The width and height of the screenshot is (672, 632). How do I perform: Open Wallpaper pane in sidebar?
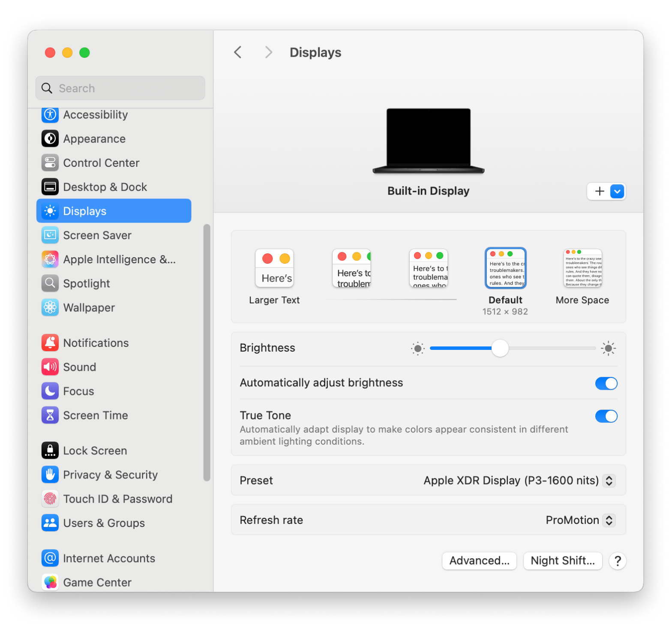coord(114,307)
